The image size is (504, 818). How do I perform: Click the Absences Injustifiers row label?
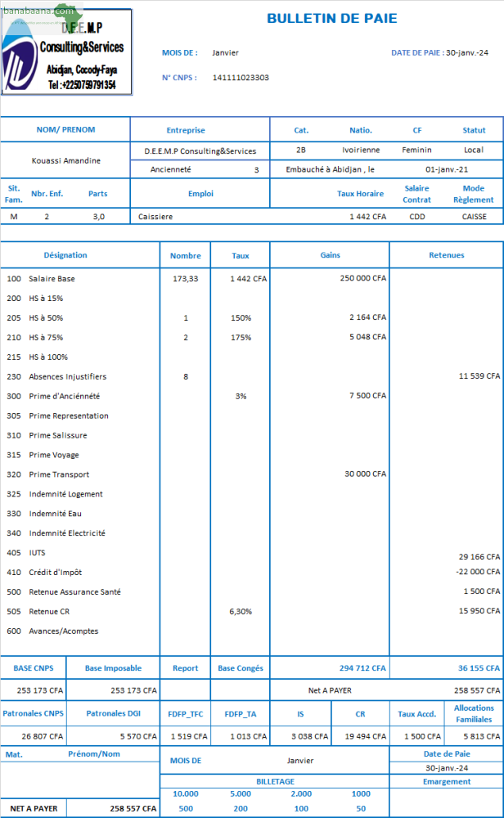[x=68, y=376]
